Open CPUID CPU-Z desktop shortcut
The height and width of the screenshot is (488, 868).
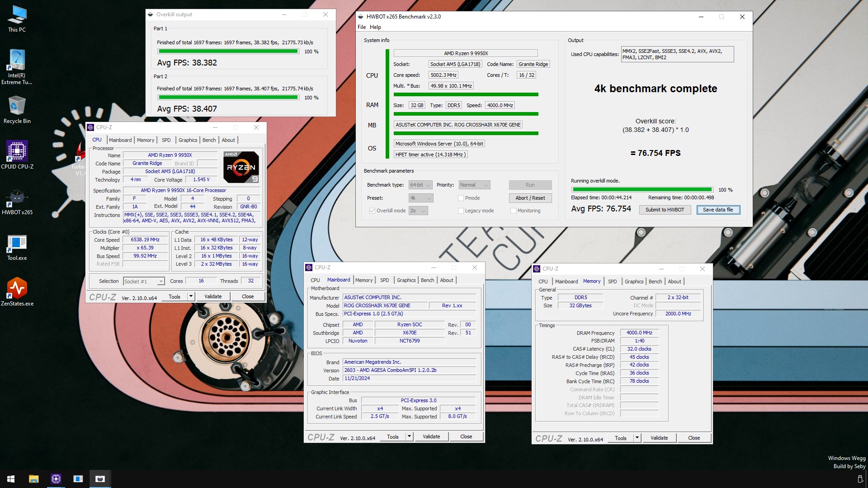(x=17, y=155)
